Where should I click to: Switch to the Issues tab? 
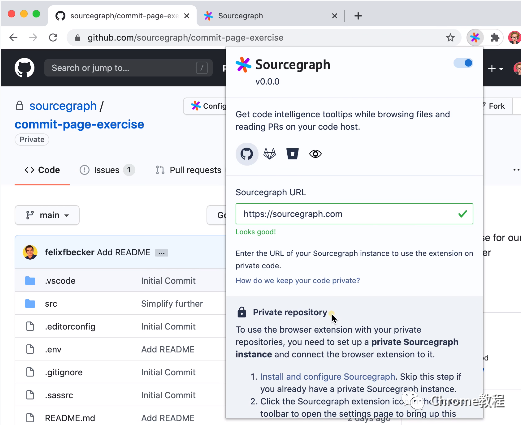coord(107,170)
